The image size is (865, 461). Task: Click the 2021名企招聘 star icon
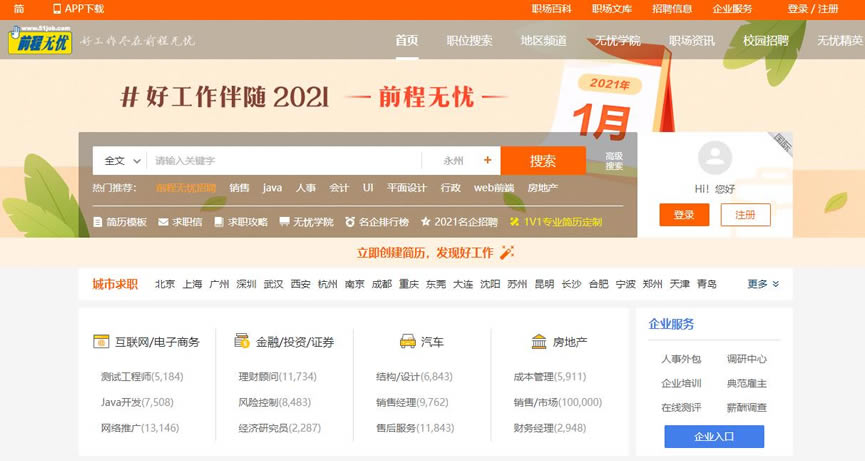(x=425, y=222)
